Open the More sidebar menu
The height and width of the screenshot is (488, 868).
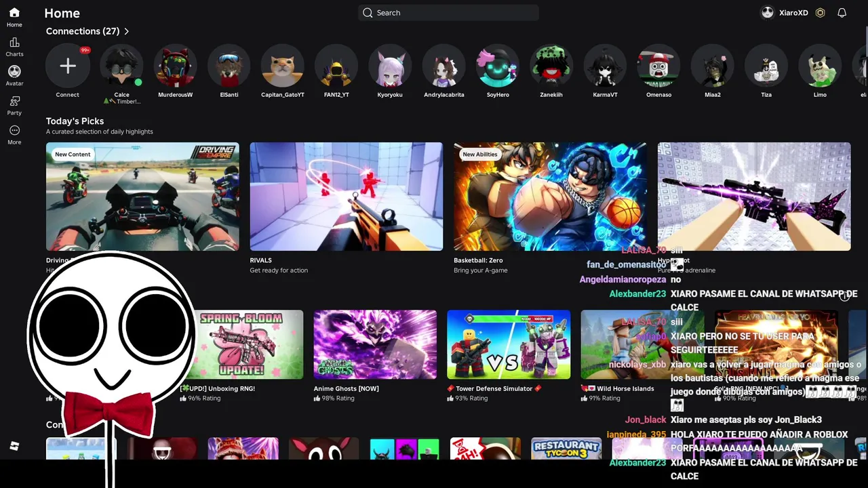coord(14,130)
